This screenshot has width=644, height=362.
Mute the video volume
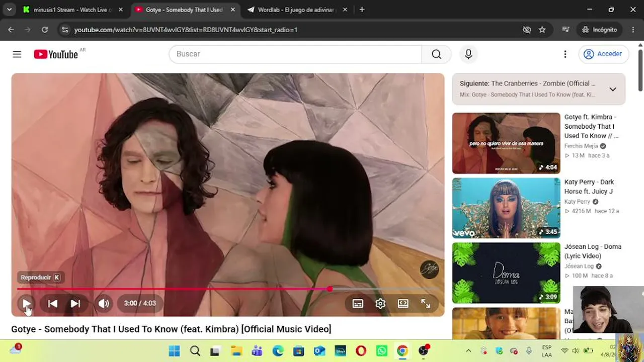[x=104, y=303]
